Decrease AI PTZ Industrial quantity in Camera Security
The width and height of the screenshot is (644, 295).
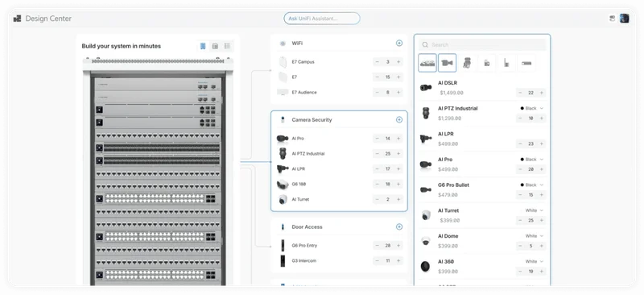point(377,153)
